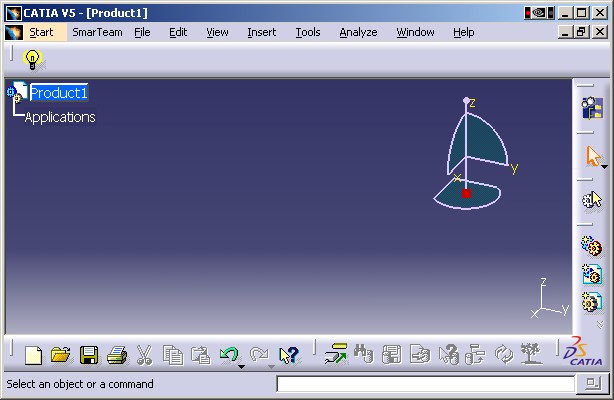Click the gear with cursor icon on the right
614x400 pixels.
pyautogui.click(x=592, y=201)
